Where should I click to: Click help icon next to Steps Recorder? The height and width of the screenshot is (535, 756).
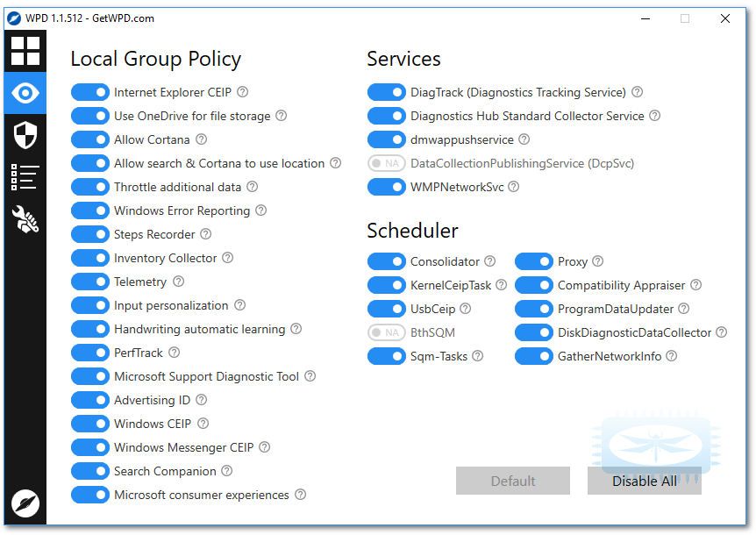(x=206, y=234)
